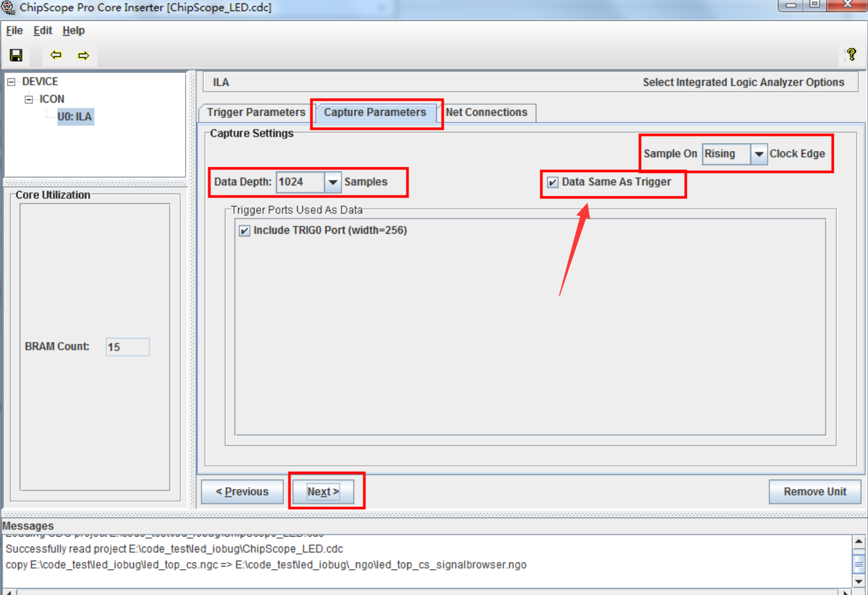The width and height of the screenshot is (868, 595).
Task: Open the File menu
Action: point(15,30)
